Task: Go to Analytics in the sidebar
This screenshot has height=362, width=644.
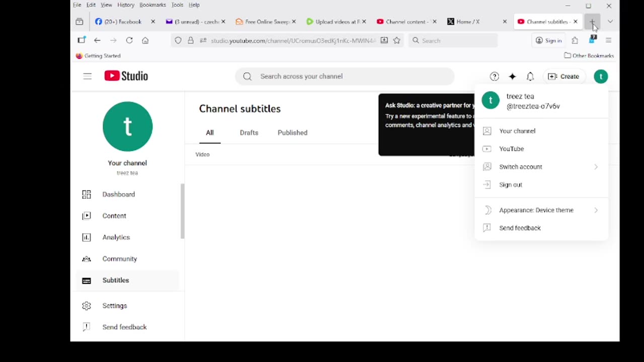Action: pyautogui.click(x=116, y=237)
